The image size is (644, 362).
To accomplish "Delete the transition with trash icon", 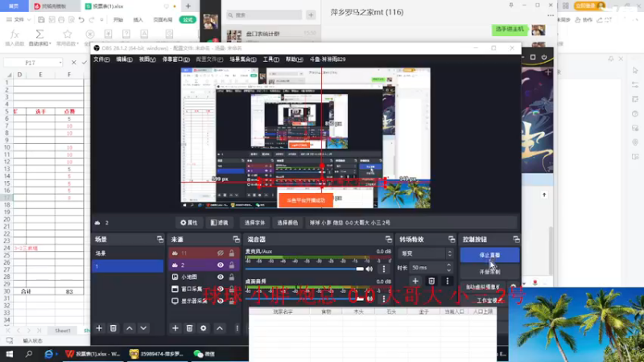I will [x=431, y=281].
